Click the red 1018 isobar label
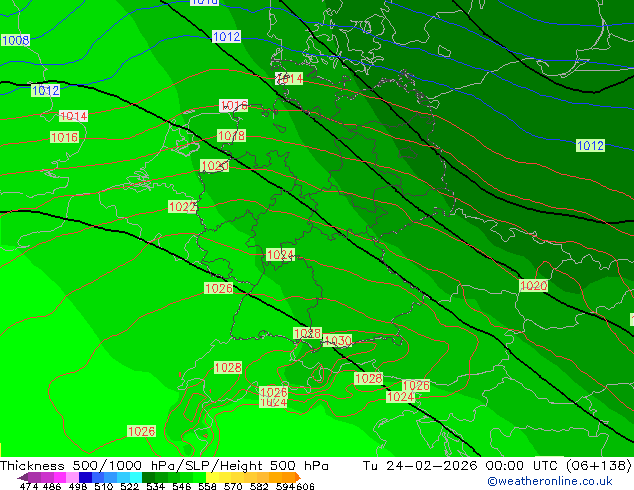 point(231,135)
